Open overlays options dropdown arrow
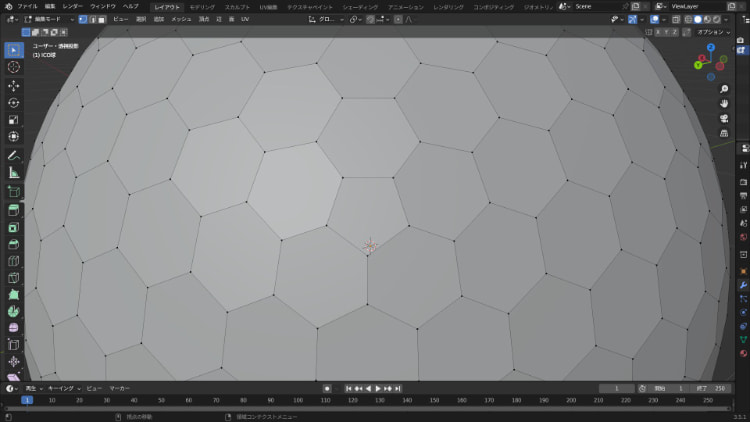 point(664,19)
